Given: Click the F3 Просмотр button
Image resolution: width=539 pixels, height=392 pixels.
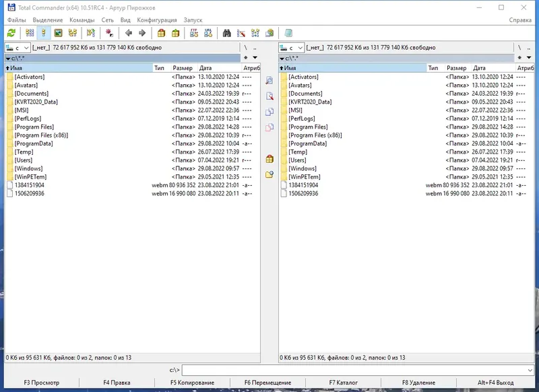Looking at the screenshot, I should click(x=42, y=383).
